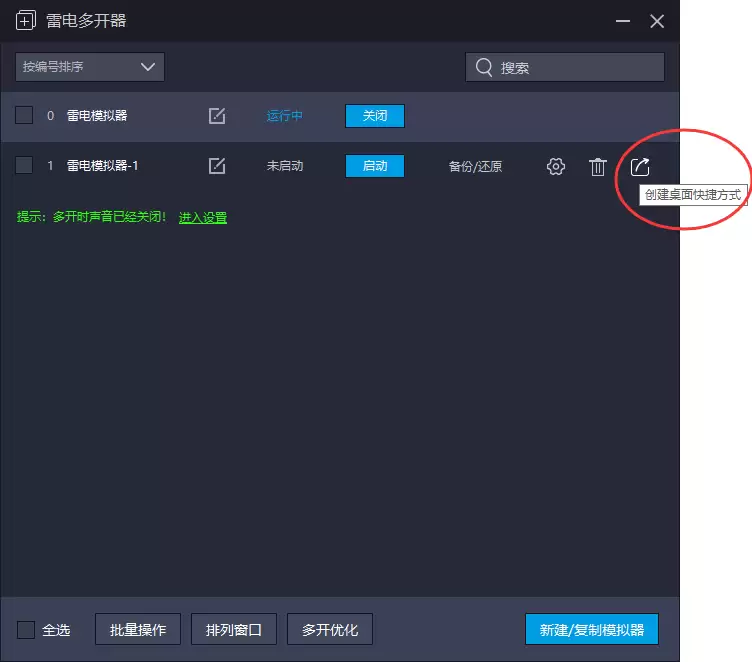Screen dimensions: 752x662
Task: Click the 排列窗口 button
Action: coord(234,629)
